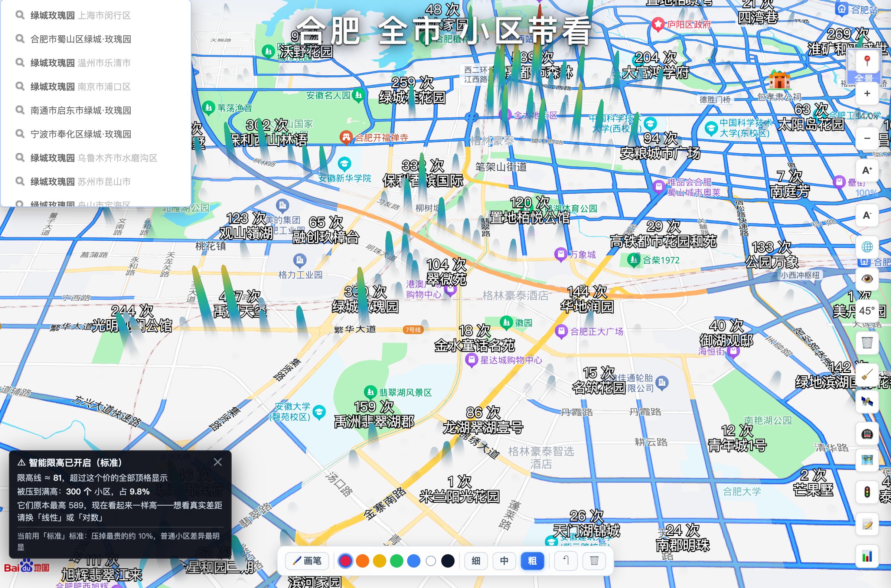Click the 安徽新华学院 school marker
This screenshot has width=891, height=588.
pyautogui.click(x=344, y=163)
